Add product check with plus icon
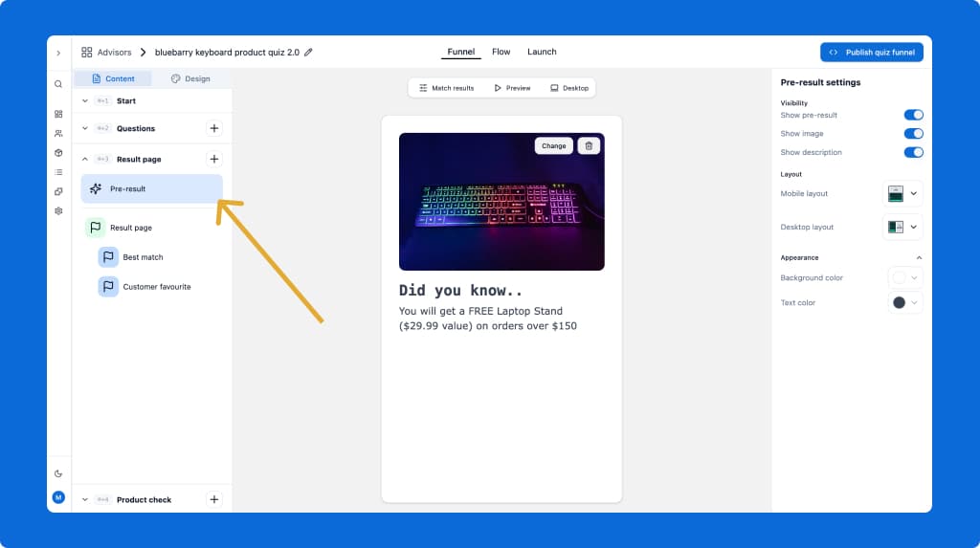 click(x=214, y=499)
